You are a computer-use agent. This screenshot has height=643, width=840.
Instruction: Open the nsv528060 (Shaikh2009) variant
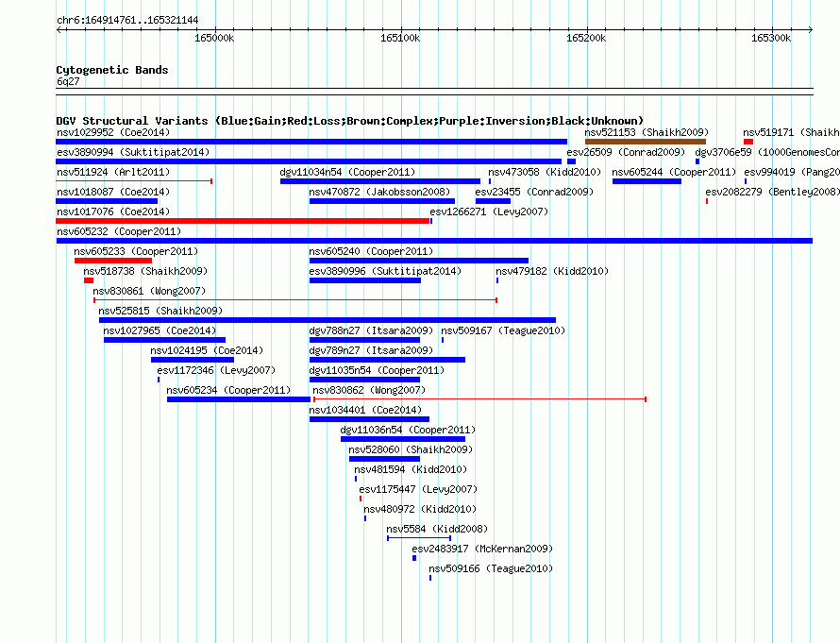point(411,449)
